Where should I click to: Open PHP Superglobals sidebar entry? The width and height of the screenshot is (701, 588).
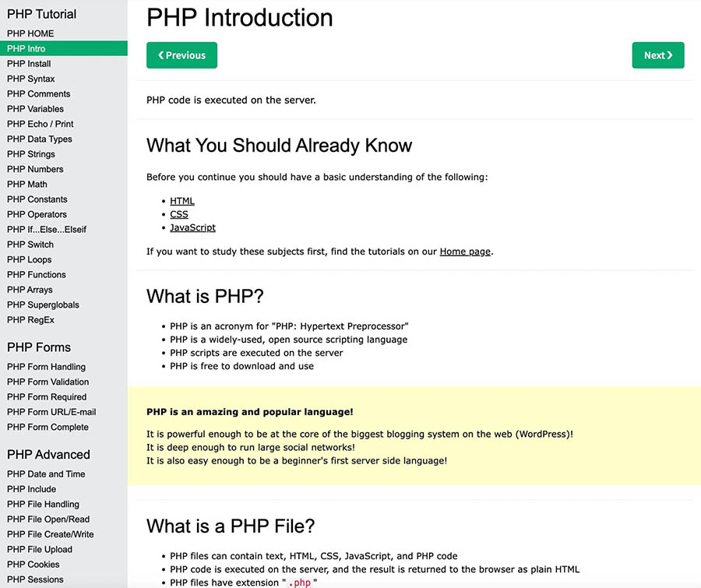[43, 305]
